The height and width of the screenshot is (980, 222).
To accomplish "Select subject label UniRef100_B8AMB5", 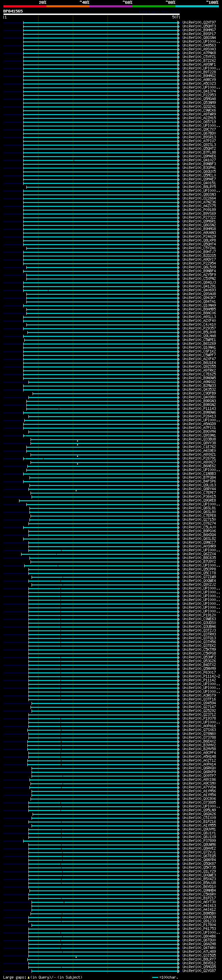I will (x=199, y=309).
